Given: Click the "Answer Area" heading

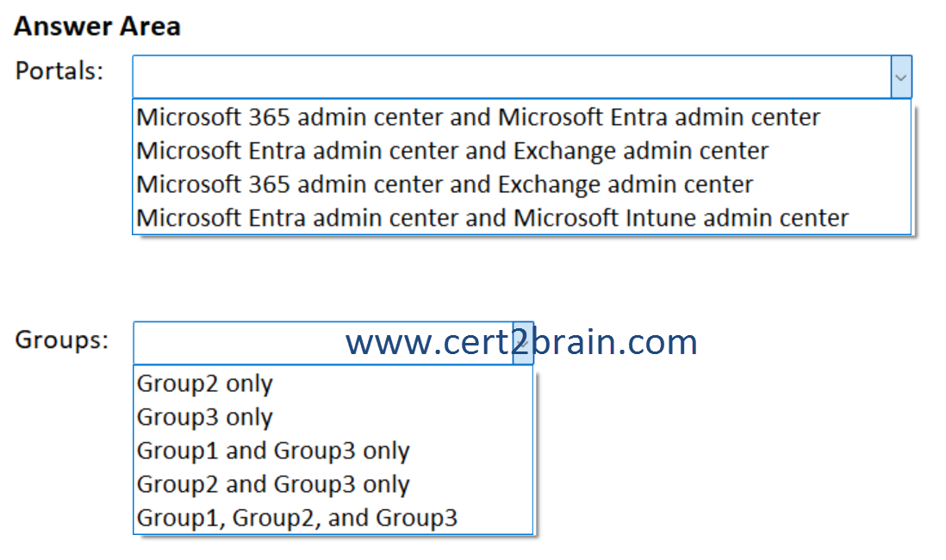Looking at the screenshot, I should click(x=96, y=26).
